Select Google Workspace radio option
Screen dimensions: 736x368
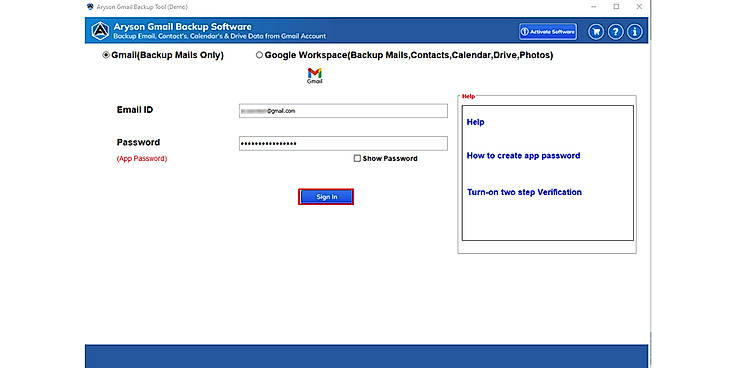tap(259, 55)
